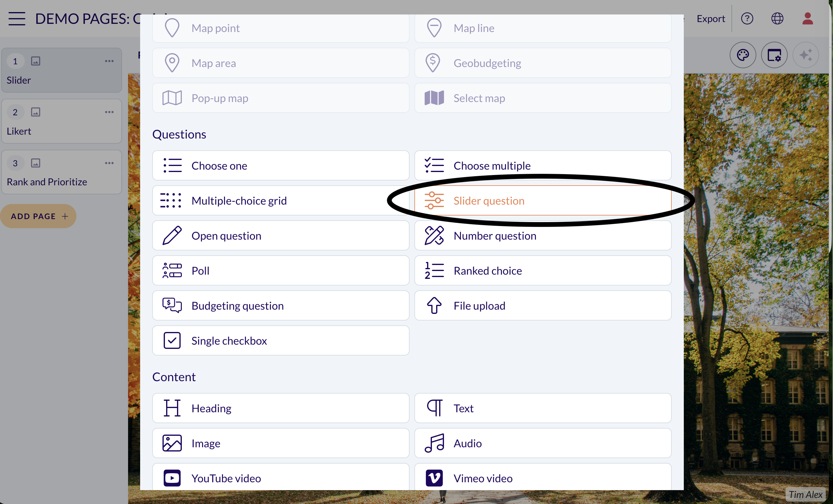Viewport: 833px width, 504px height.
Task: Click the globe language icon
Action: pyautogui.click(x=777, y=19)
